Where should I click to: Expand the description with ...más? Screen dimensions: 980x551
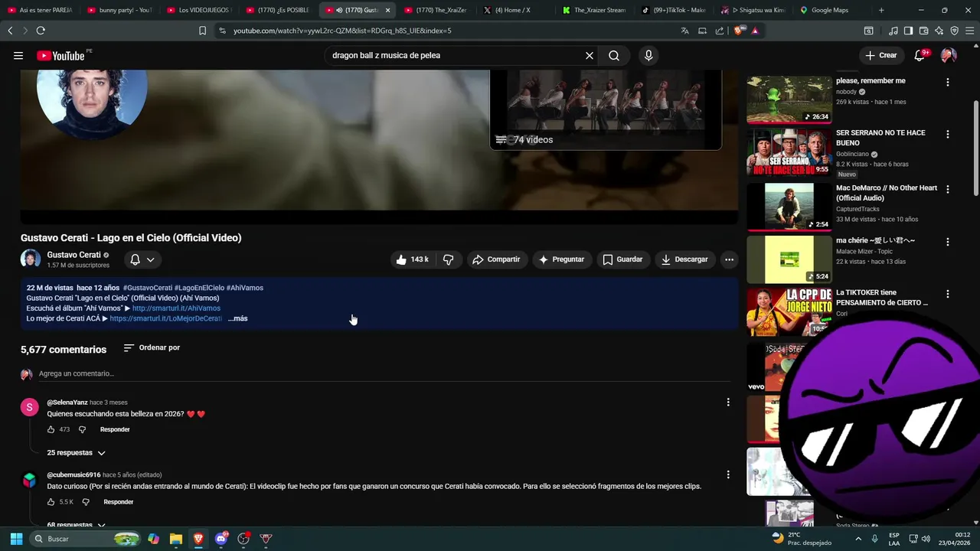point(237,318)
